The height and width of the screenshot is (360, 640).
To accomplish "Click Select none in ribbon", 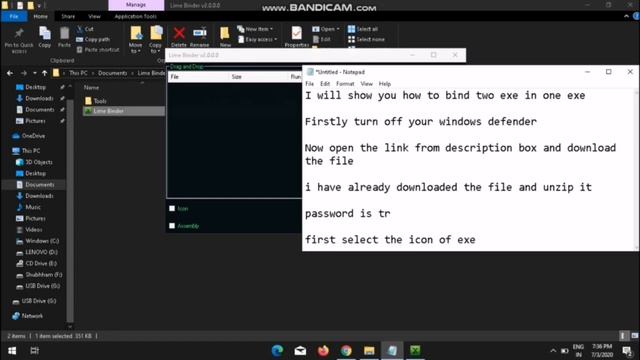I will 366,40.
